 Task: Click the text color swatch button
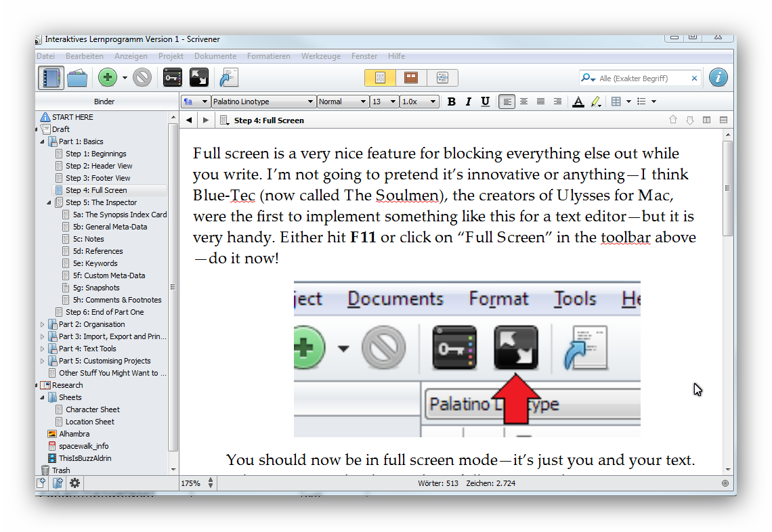click(x=578, y=102)
